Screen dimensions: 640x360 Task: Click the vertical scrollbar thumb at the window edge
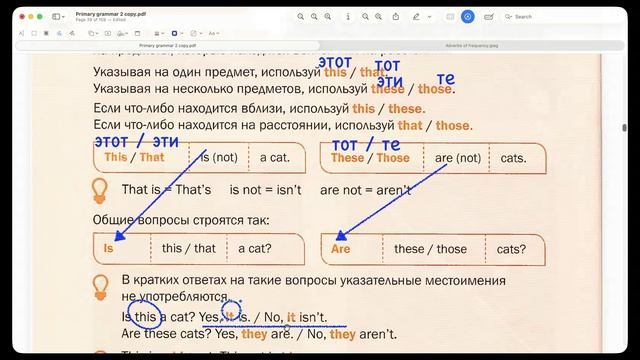[624, 128]
